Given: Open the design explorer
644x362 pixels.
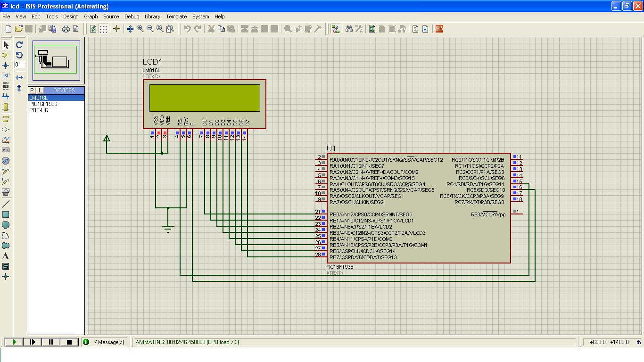Looking at the screenshot, I should pyautogui.click(x=372, y=29).
